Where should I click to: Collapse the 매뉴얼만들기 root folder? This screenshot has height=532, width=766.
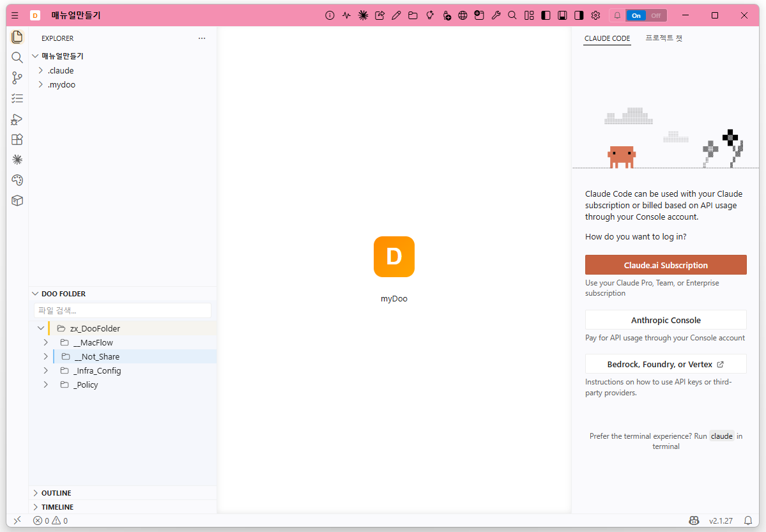(35, 56)
